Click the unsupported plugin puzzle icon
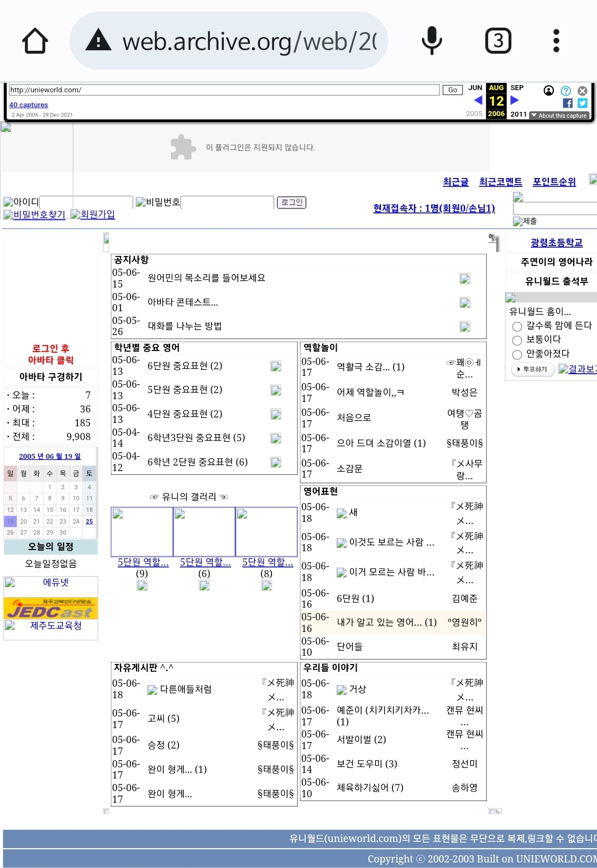 (183, 147)
